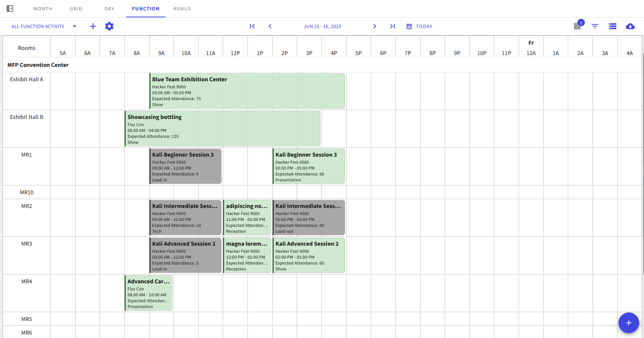Select the Exhibit Hall A room
Screen dimensions: 644x338
27,79
